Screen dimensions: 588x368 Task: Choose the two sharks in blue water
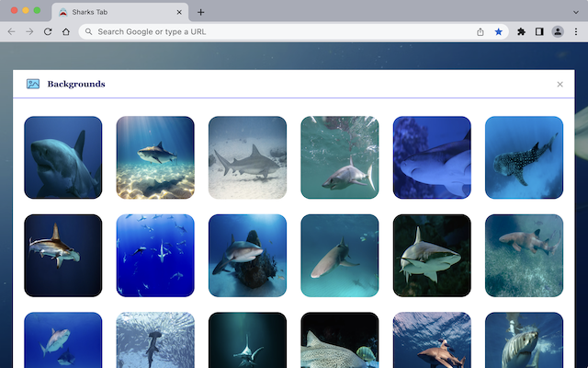click(63, 340)
